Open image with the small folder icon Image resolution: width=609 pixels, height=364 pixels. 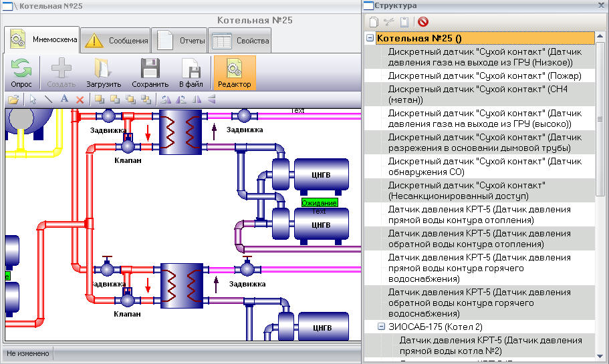(13, 100)
